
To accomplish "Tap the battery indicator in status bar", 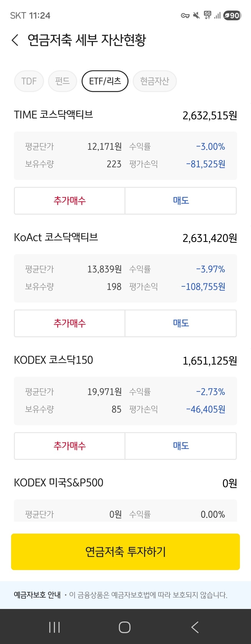I will [x=232, y=16].
